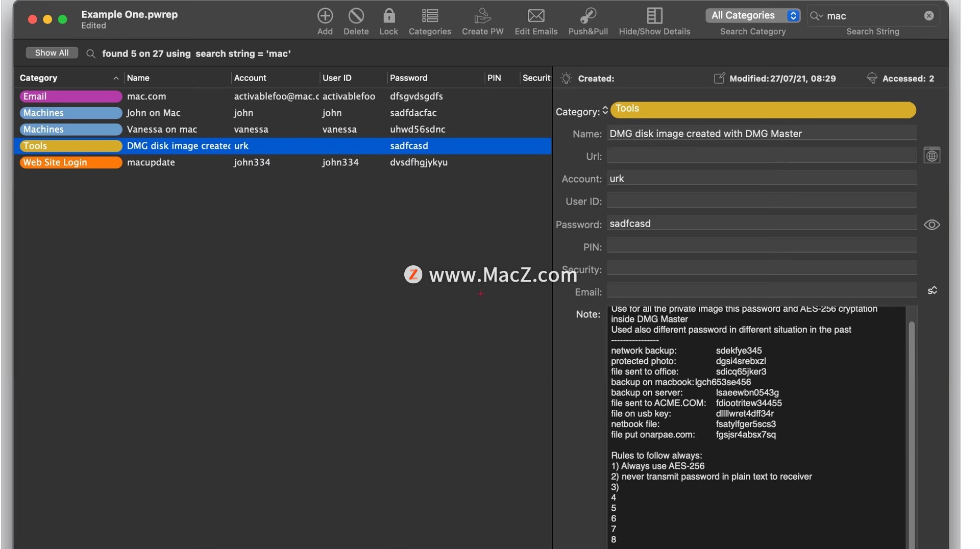Click password cell dfsgvdsgdfs
Screen dimensions: 980x549
click(x=416, y=96)
